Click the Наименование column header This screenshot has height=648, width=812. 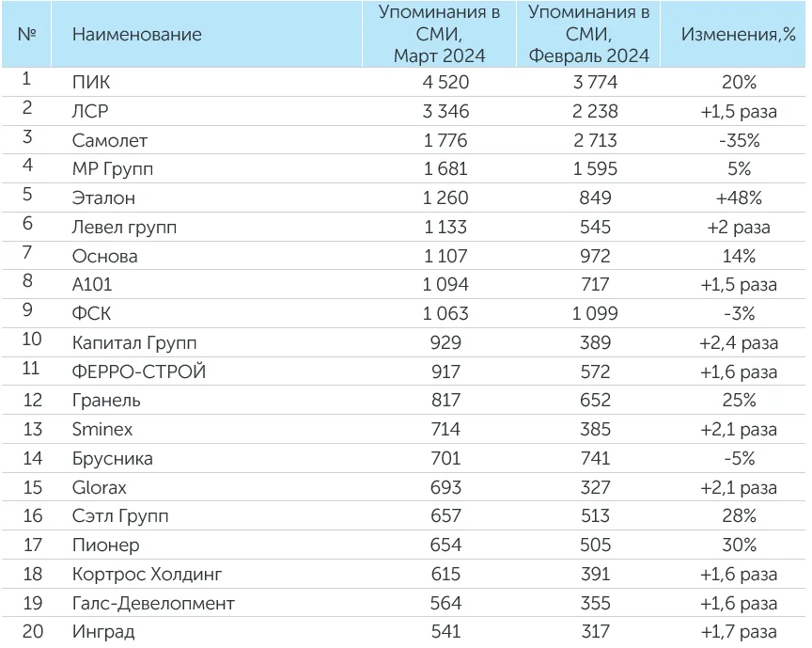pyautogui.click(x=137, y=35)
